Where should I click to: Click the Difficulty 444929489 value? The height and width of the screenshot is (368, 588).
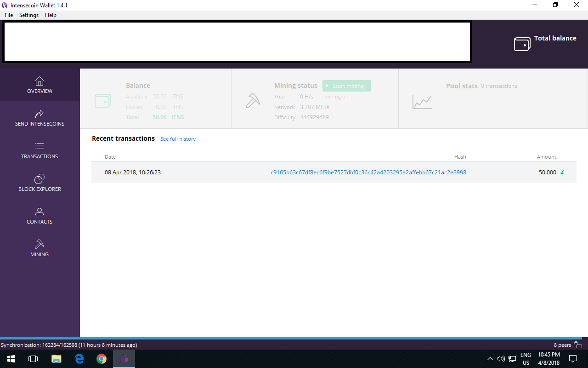point(314,117)
